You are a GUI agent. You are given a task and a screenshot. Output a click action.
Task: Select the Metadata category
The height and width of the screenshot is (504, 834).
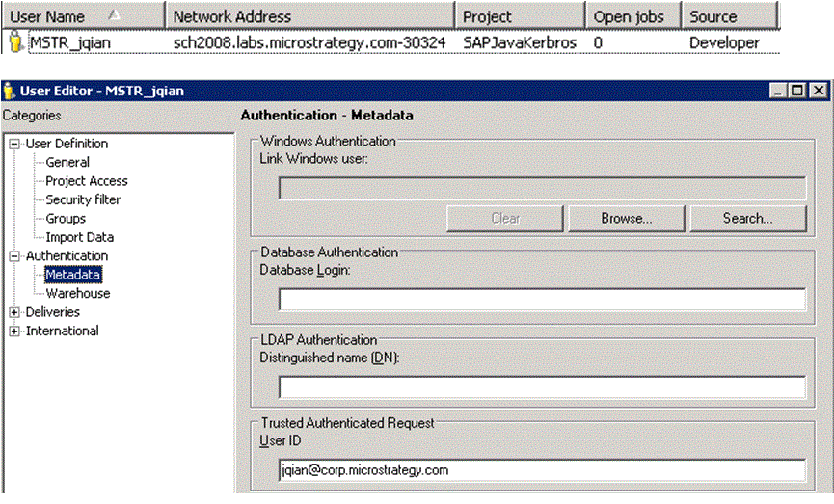tap(73, 275)
